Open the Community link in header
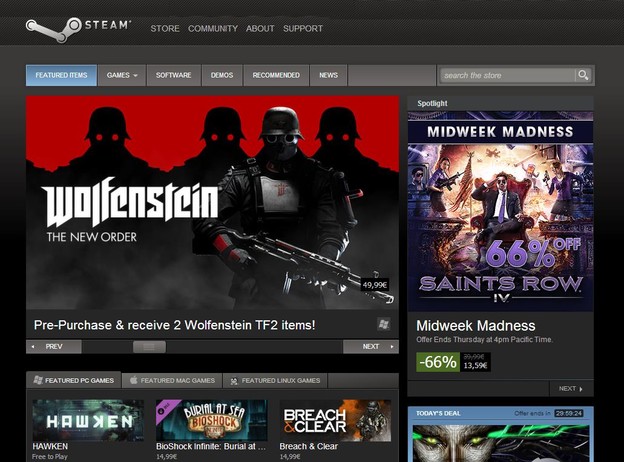 click(212, 29)
